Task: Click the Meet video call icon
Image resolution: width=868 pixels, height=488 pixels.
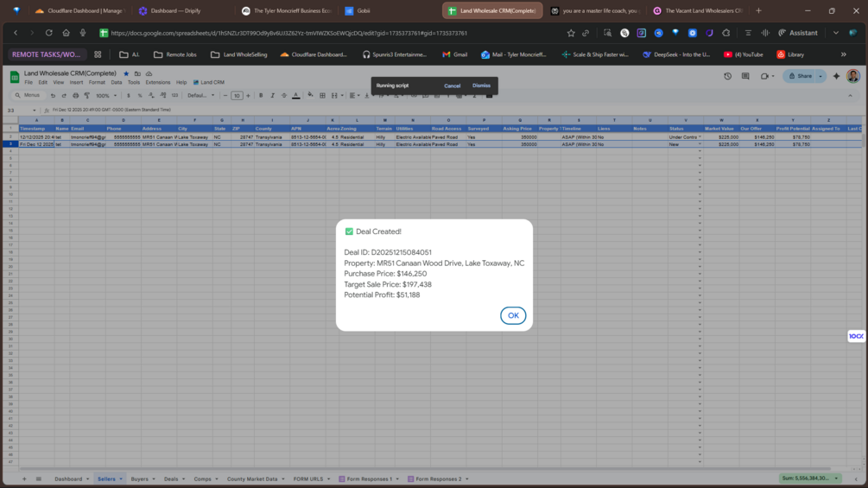Action: 764,76
